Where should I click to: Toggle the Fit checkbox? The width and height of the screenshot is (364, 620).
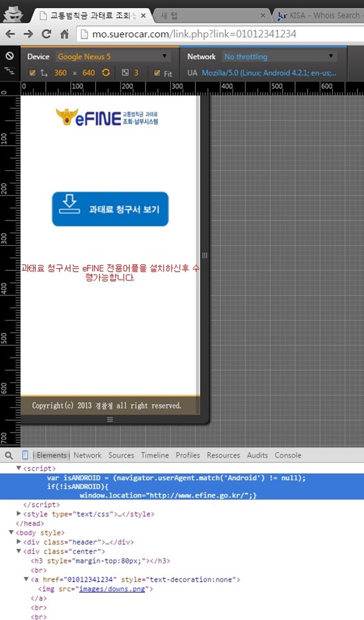(x=157, y=73)
